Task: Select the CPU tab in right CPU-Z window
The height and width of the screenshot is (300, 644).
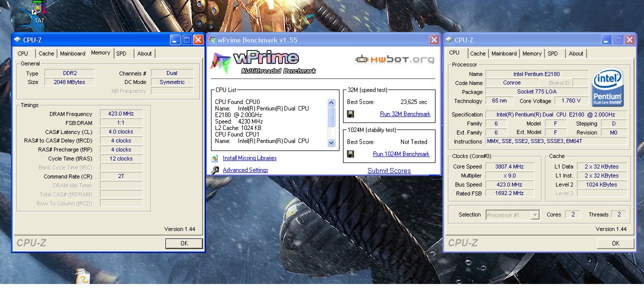Action: click(454, 52)
